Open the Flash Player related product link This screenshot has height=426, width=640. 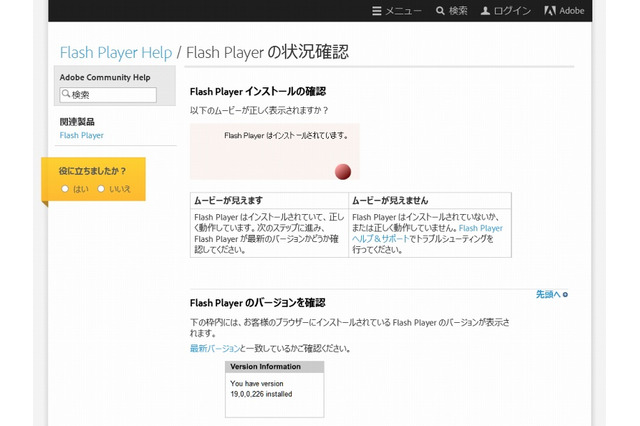[x=82, y=135]
